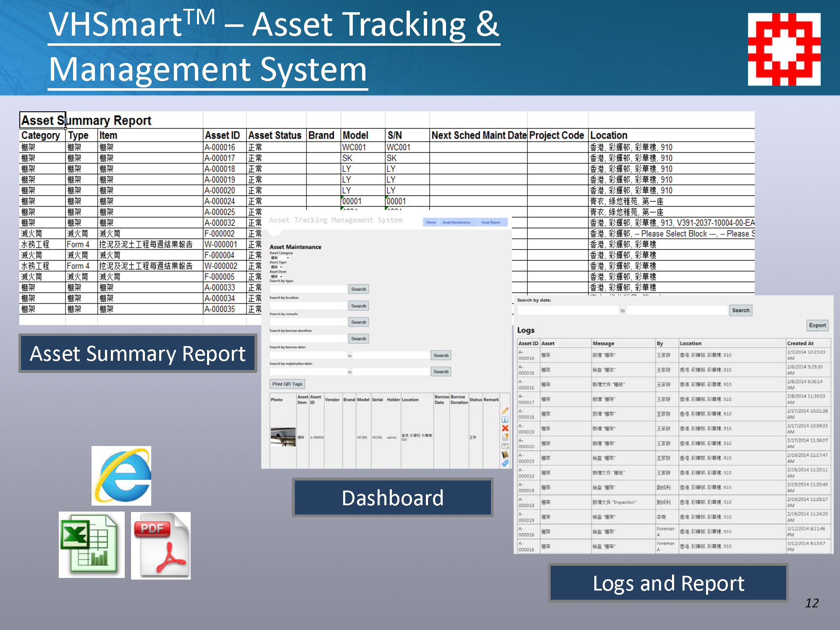Click the blue tag icon in asset row

505,463
